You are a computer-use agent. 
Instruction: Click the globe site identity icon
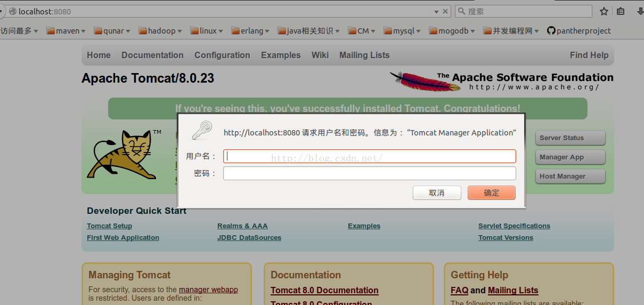(12, 11)
